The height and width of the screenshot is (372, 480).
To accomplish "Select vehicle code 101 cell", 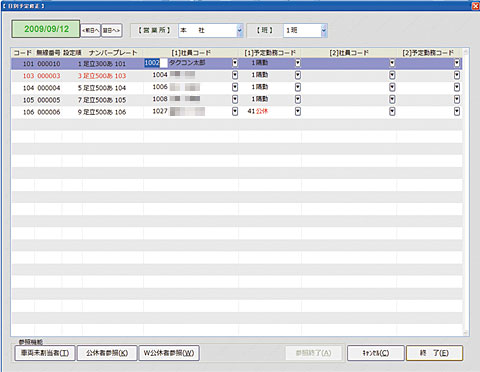I will click(28, 64).
